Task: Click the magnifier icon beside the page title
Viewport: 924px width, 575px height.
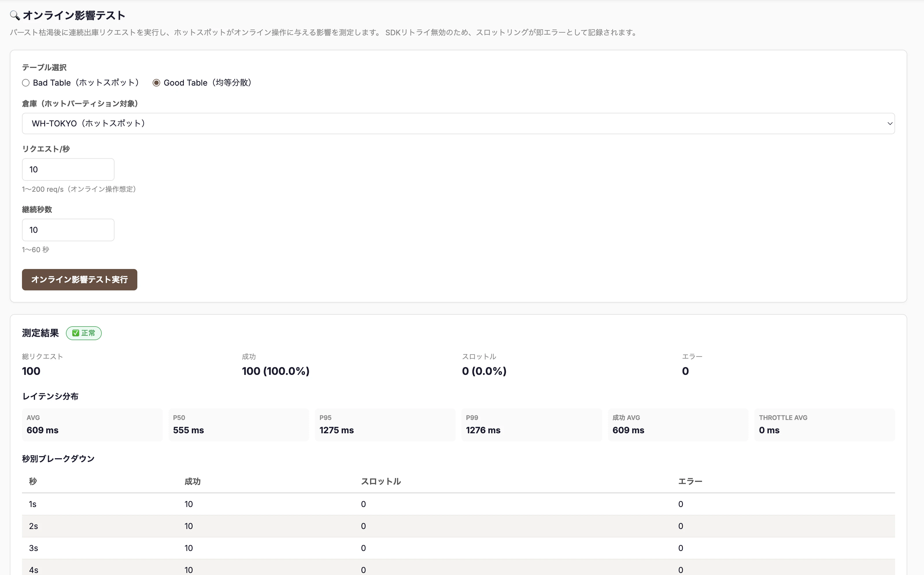Action: [15, 16]
